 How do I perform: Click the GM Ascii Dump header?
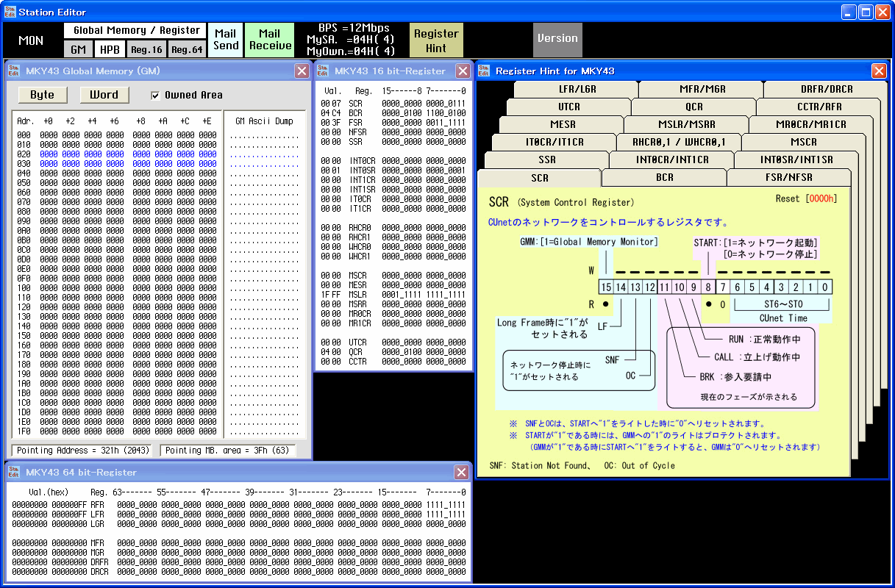[x=264, y=121]
